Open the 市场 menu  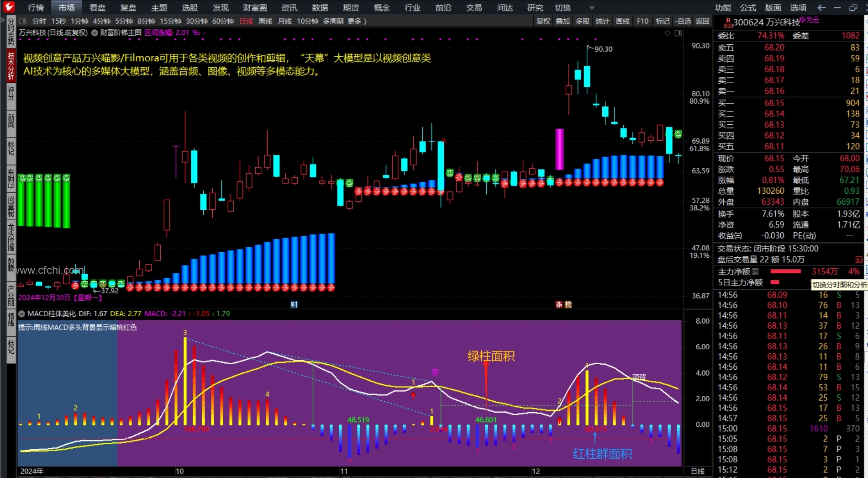[66, 7]
